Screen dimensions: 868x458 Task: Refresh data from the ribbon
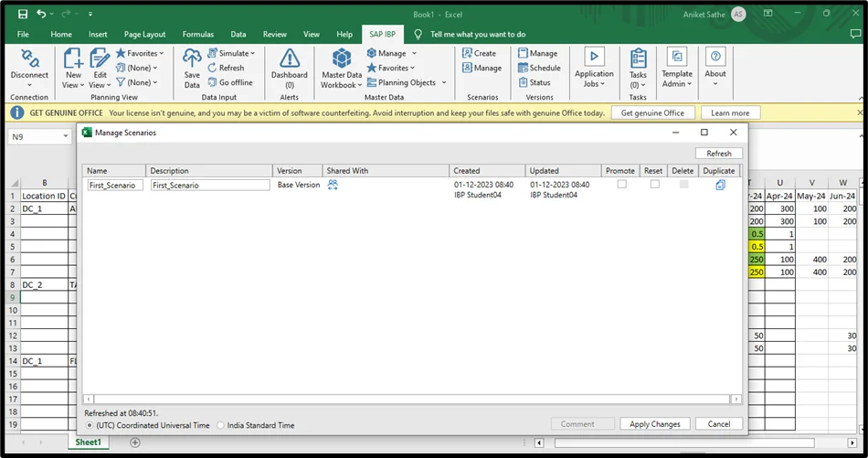click(226, 68)
